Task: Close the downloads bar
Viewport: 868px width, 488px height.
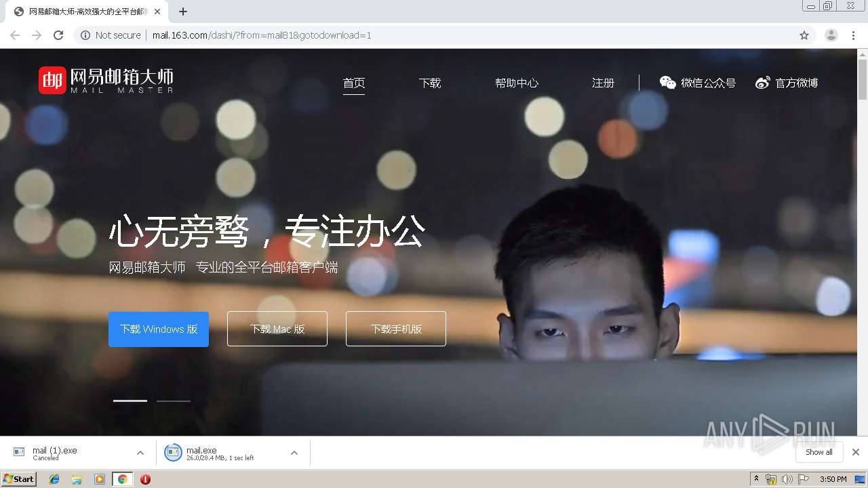Action: (x=856, y=452)
